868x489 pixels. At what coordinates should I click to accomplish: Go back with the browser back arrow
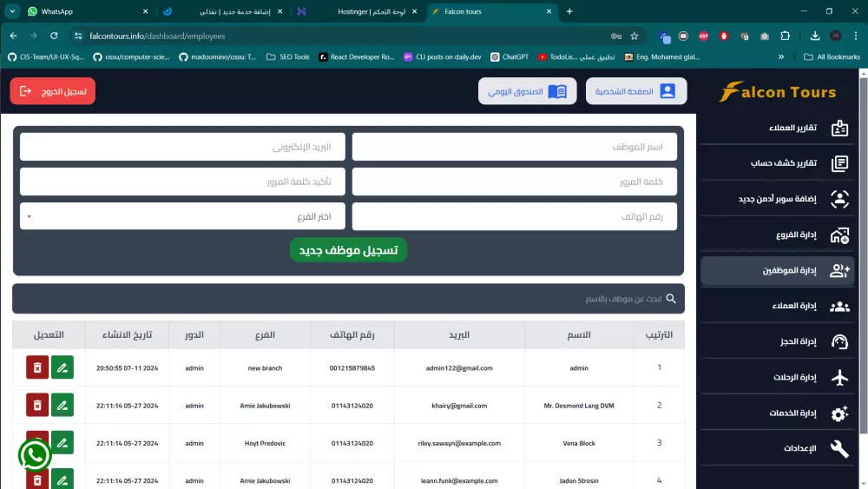[13, 36]
